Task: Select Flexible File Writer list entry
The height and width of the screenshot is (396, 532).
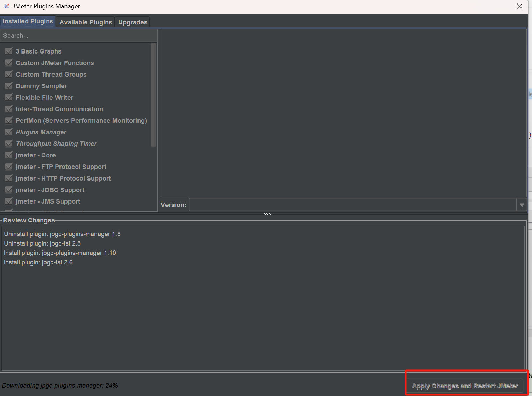Action: (x=44, y=98)
